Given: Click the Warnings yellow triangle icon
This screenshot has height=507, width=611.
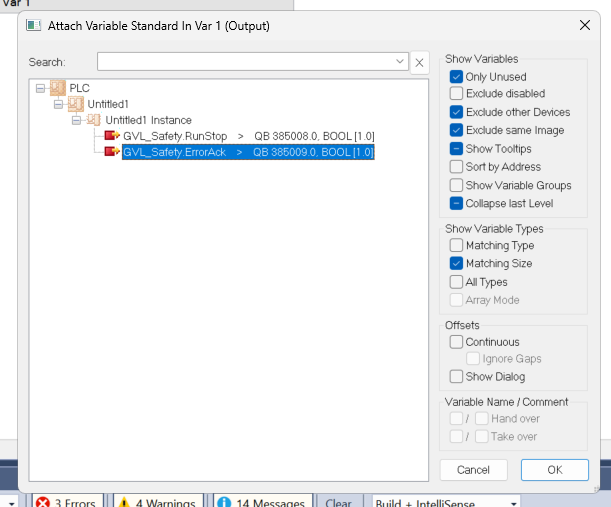Looking at the screenshot, I should click(124, 502).
